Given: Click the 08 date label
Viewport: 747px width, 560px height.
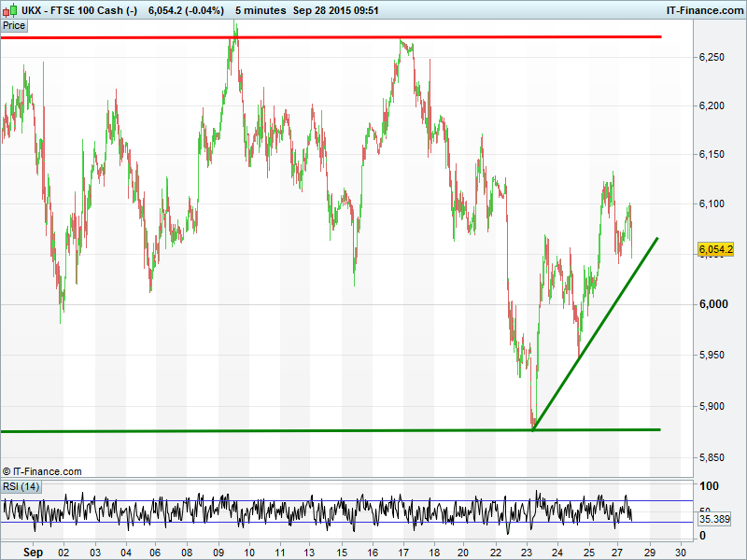Looking at the screenshot, I should coord(187,553).
